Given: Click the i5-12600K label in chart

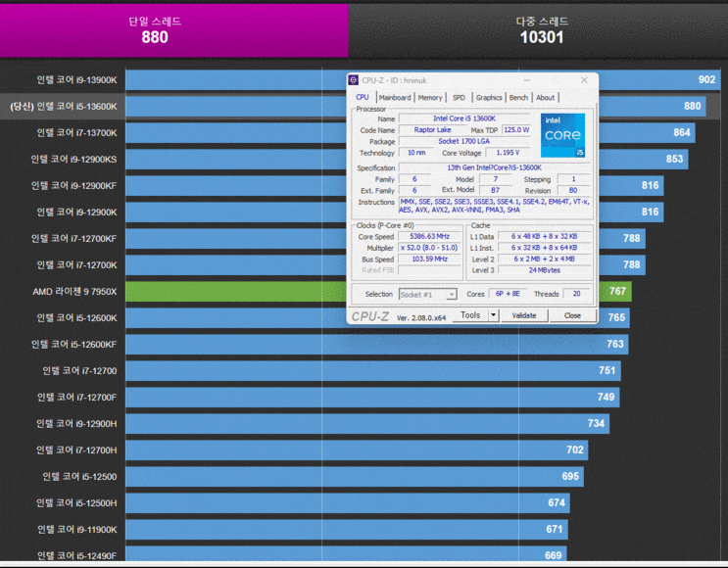Looking at the screenshot, I should pyautogui.click(x=76, y=318).
